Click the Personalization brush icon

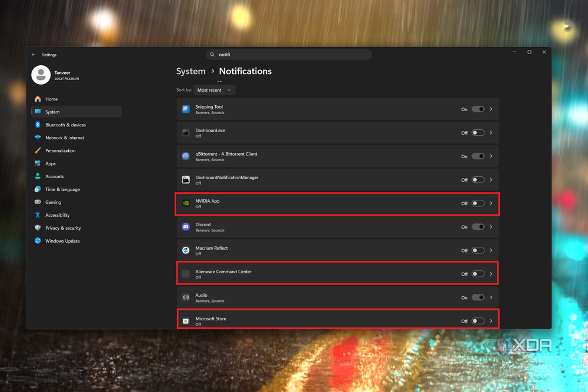tap(38, 150)
